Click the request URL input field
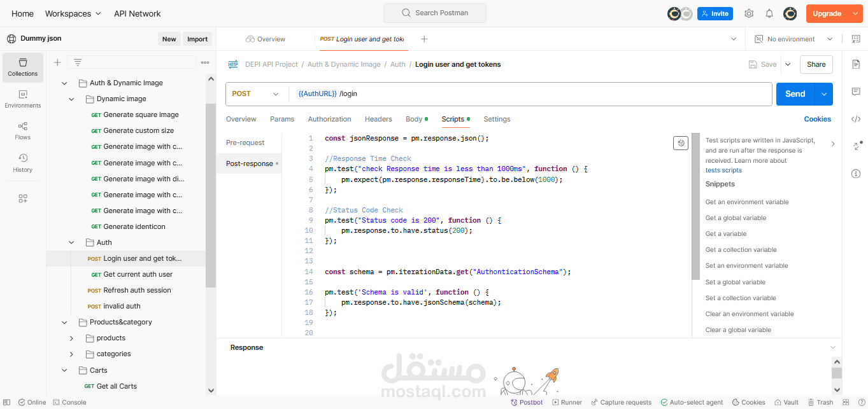The height and width of the screenshot is (409, 868). [531, 94]
